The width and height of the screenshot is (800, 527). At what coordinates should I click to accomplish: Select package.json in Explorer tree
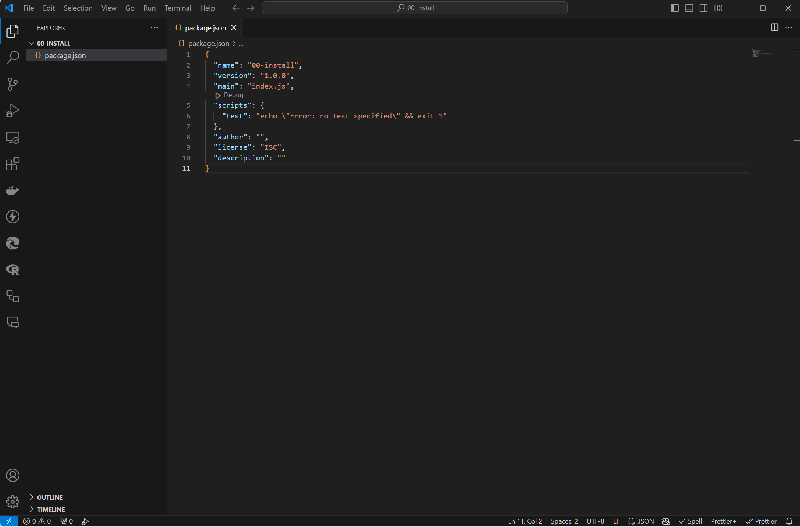coord(96,55)
